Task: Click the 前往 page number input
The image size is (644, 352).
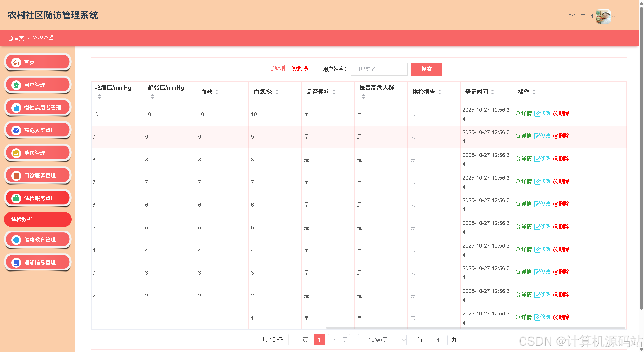Action: (x=438, y=340)
